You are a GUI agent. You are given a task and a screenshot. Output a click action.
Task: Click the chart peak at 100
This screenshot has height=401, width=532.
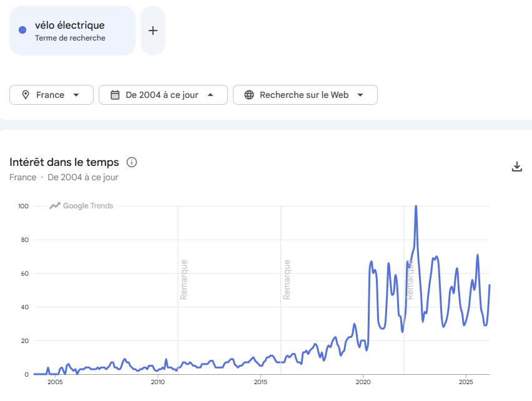(x=416, y=206)
